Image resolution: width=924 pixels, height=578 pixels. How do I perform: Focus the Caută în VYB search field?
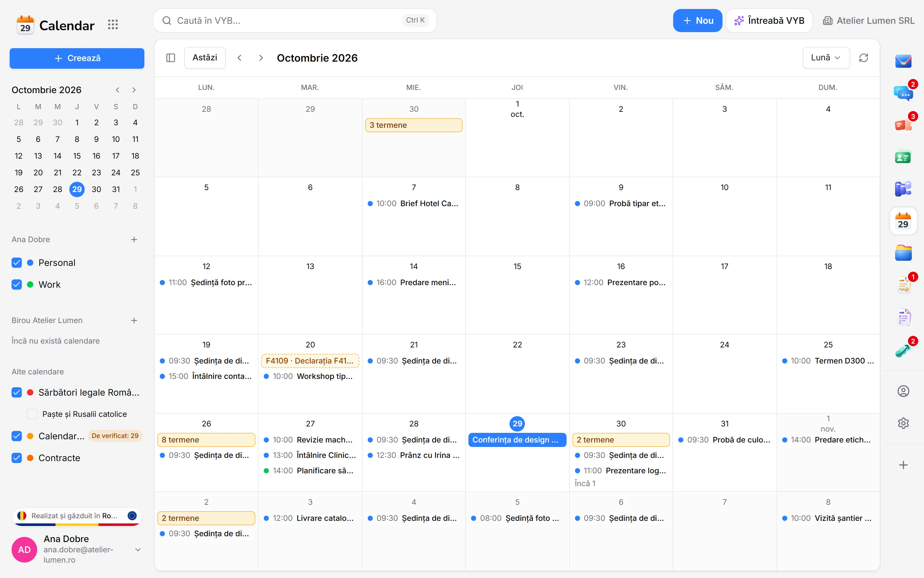(295, 21)
